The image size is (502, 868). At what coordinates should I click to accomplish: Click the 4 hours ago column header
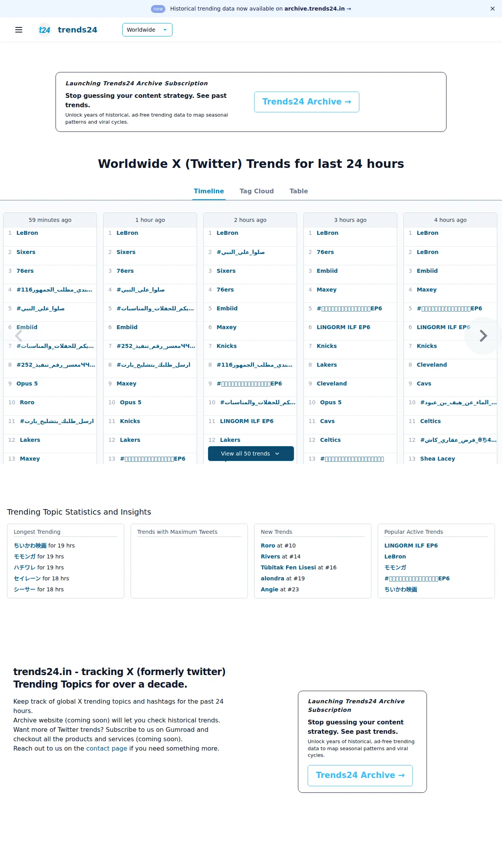click(x=450, y=220)
